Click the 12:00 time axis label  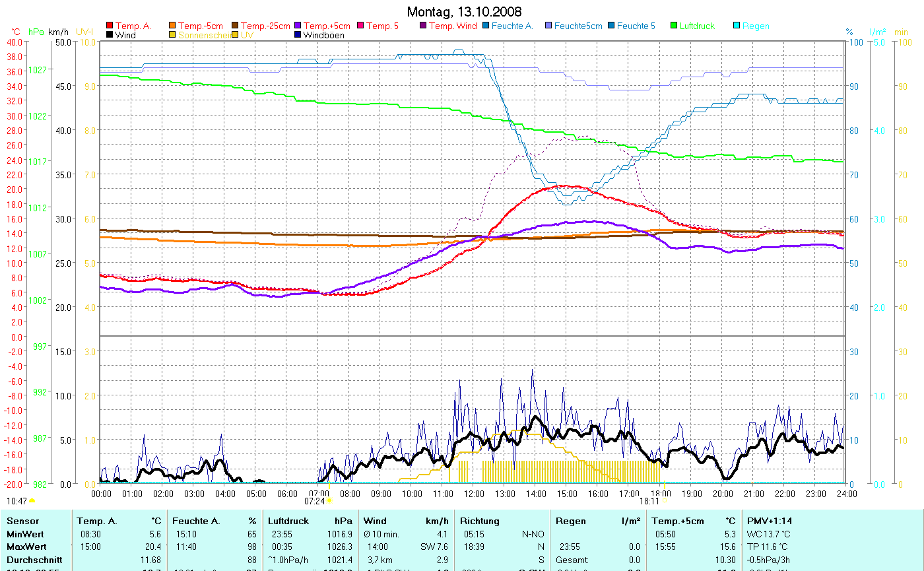474,493
